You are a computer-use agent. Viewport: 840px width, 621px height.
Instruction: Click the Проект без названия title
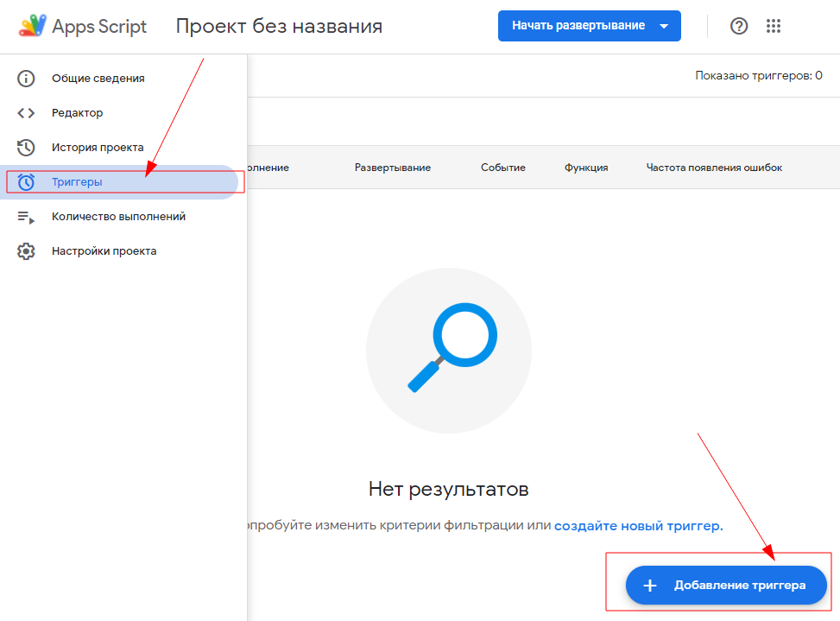pyautogui.click(x=278, y=26)
